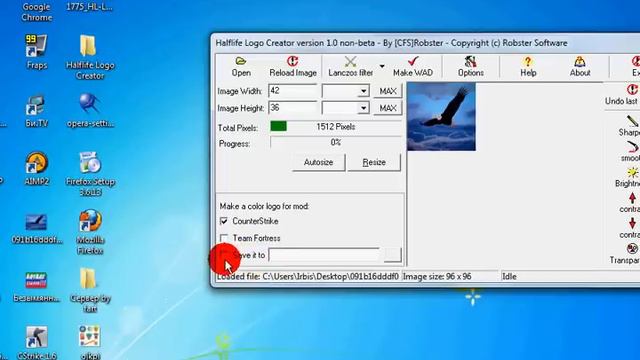Click the Idle status bar entry
This screenshot has height=360, width=640.
(x=509, y=277)
